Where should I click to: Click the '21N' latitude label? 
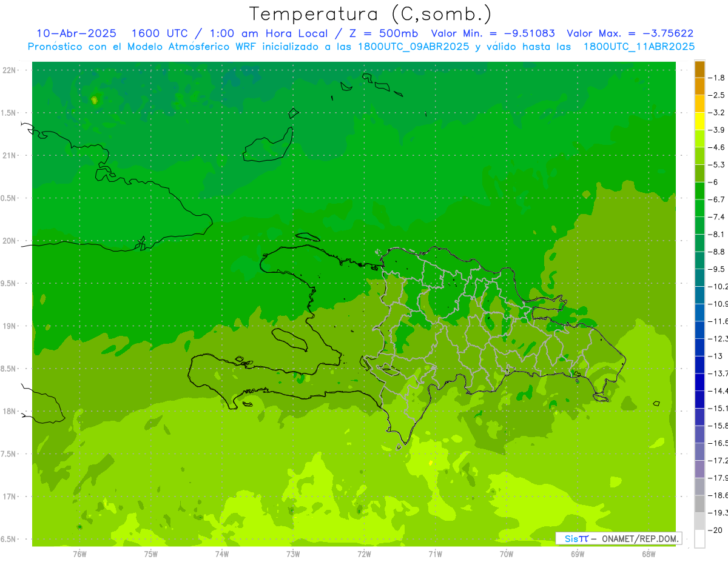coord(9,156)
